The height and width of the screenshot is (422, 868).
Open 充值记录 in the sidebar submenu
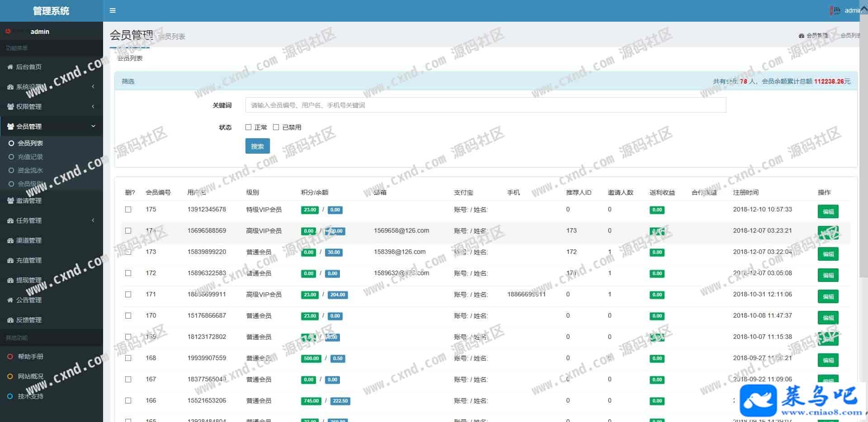coord(30,157)
